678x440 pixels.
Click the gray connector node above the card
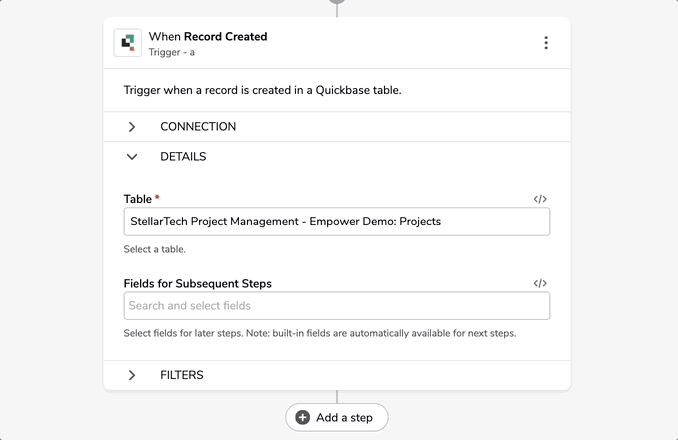pyautogui.click(x=337, y=1)
